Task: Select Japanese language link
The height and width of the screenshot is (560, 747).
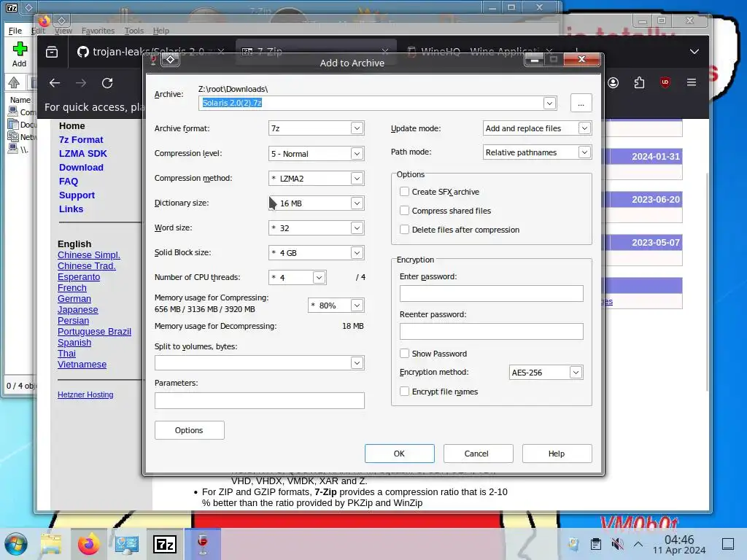Action: [x=77, y=309]
